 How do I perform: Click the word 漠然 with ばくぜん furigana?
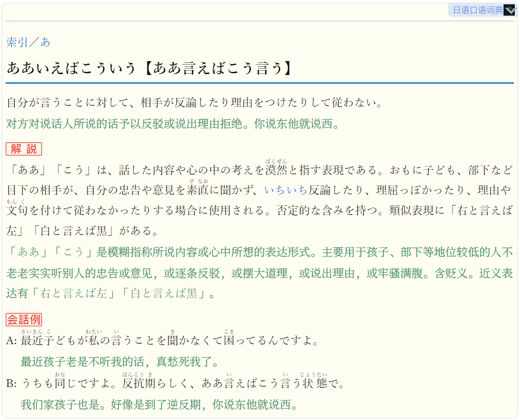pyautogui.click(x=276, y=169)
